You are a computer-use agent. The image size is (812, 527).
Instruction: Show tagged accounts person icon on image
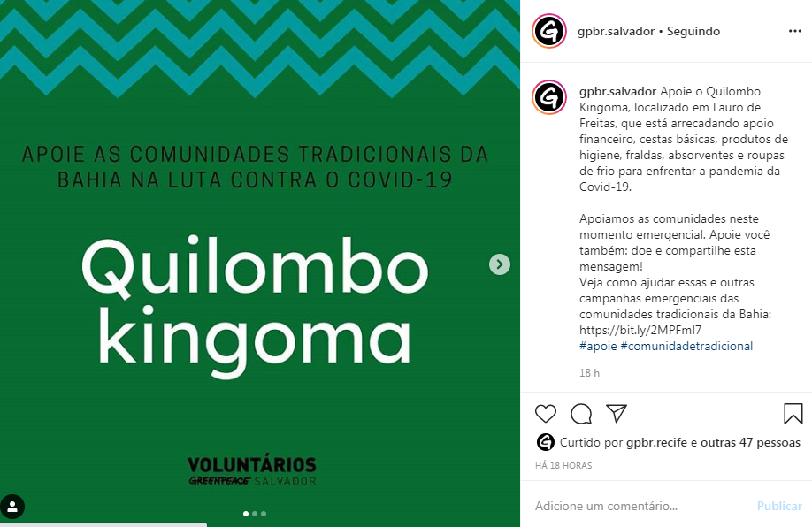coord(12,507)
